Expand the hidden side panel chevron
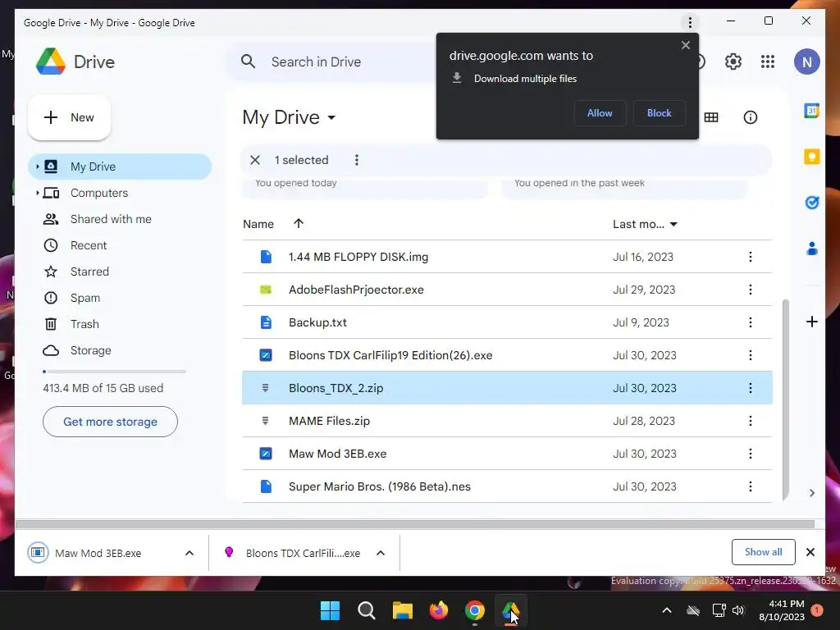840x630 pixels. click(811, 493)
